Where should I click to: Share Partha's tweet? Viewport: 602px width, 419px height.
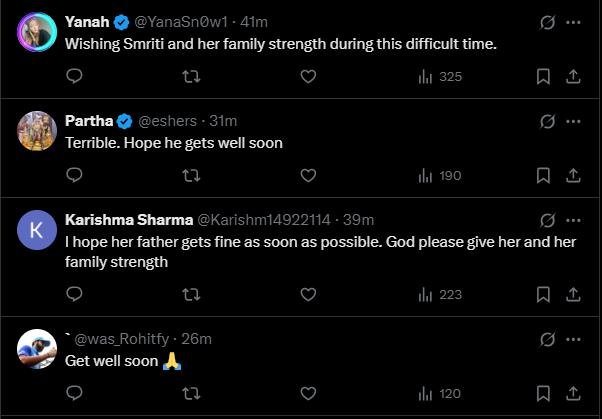pyautogui.click(x=574, y=175)
